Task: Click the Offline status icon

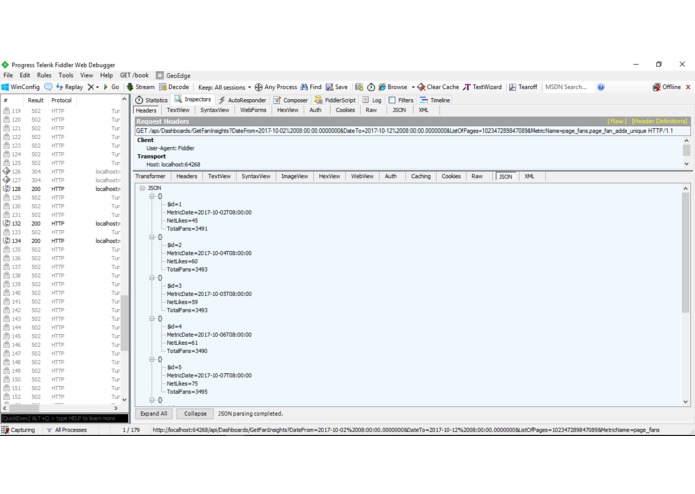Action: (x=656, y=87)
